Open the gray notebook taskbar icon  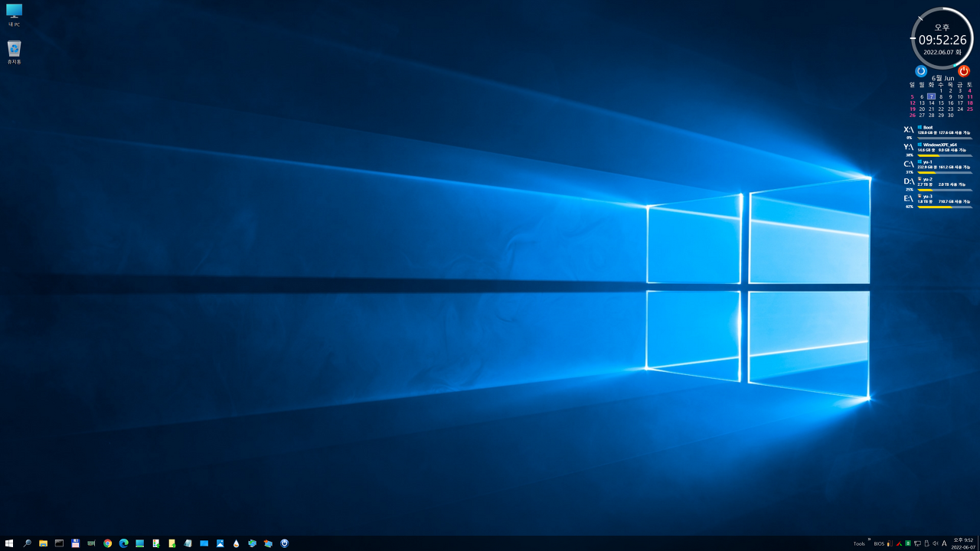click(188, 543)
